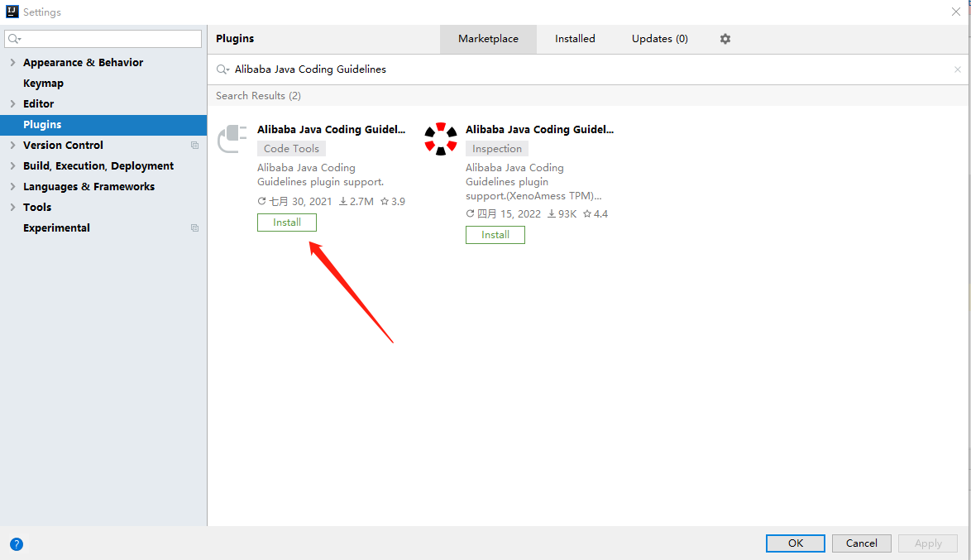Clear the plugin search query
Viewport: 971px width, 560px height.
(958, 69)
